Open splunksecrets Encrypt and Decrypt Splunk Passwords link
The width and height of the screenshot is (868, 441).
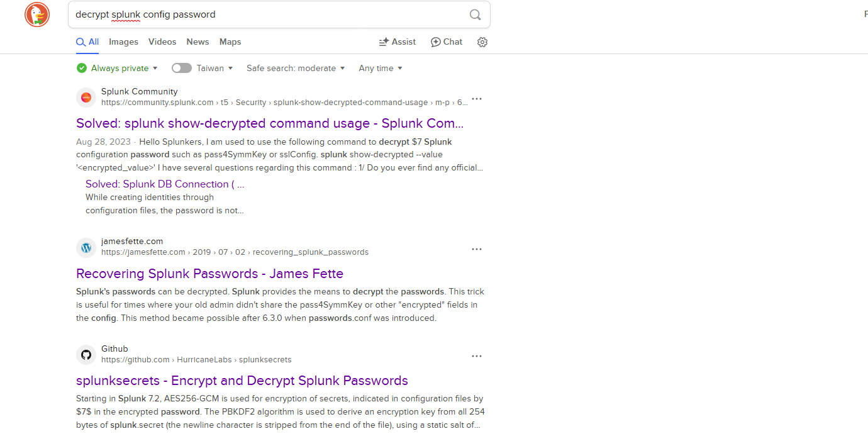[x=242, y=381]
